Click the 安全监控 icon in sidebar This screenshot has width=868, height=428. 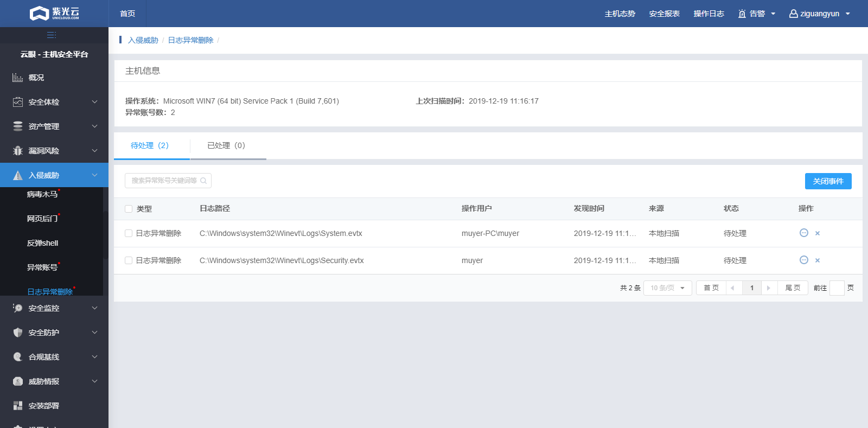(x=18, y=308)
